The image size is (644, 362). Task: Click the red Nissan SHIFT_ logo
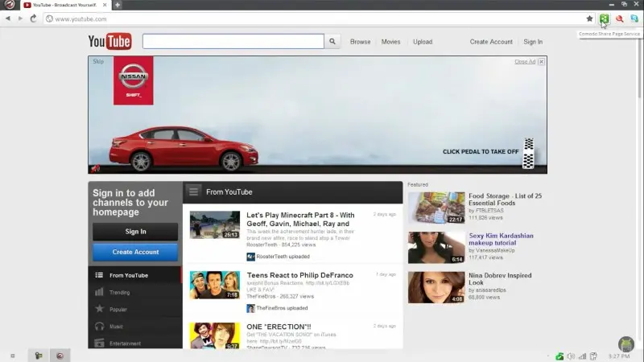pyautogui.click(x=133, y=80)
